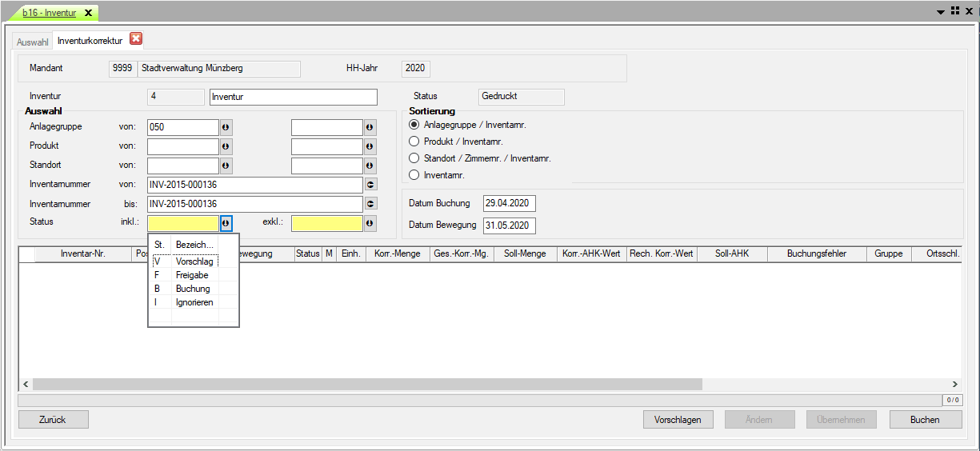The image size is (980, 451).
Task: Choose Vorschlag from the status dropdown list
Action: [193, 261]
